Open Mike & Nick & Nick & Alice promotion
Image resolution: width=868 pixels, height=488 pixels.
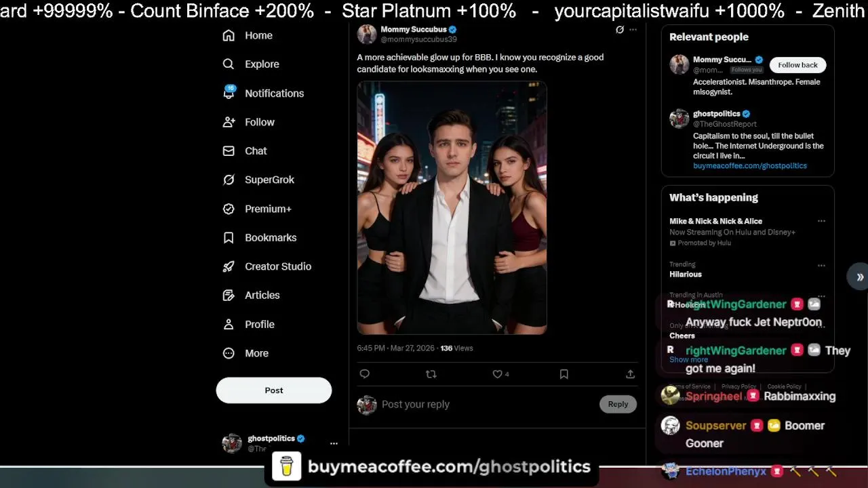(x=715, y=221)
